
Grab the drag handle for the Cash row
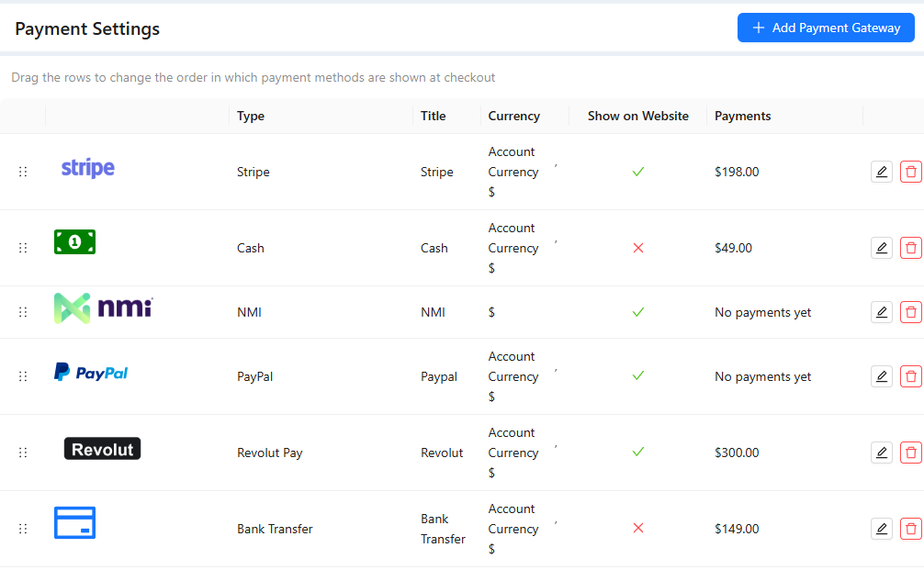click(23, 248)
